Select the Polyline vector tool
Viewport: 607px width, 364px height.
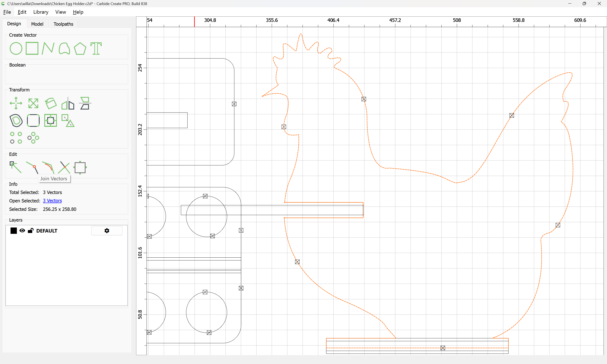tap(48, 48)
